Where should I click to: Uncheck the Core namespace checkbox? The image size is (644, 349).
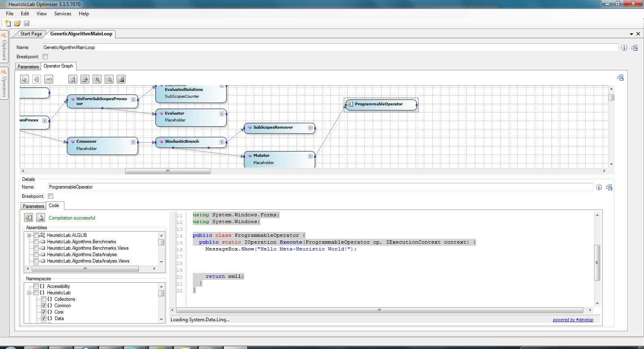(44, 312)
